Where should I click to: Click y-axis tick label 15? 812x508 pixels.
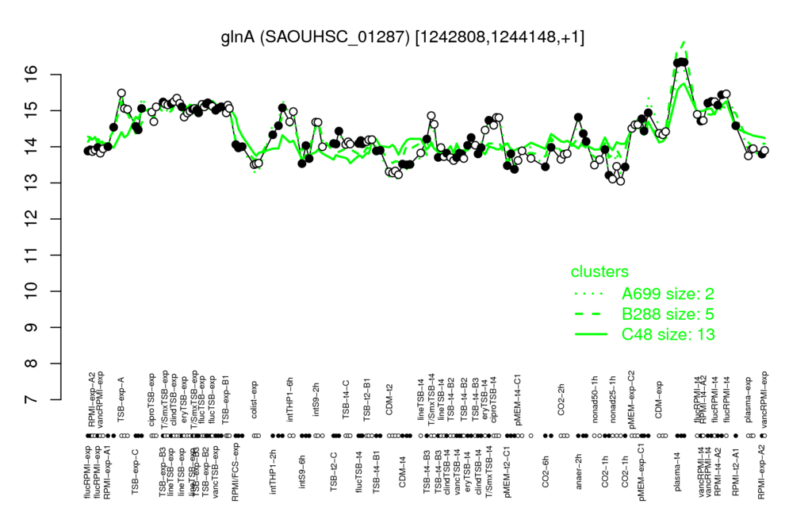31,110
